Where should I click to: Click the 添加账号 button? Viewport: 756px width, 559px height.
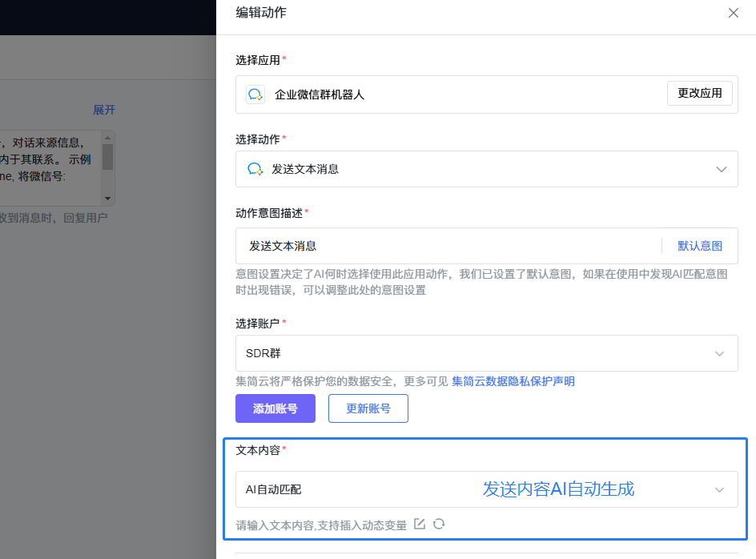[x=275, y=408]
